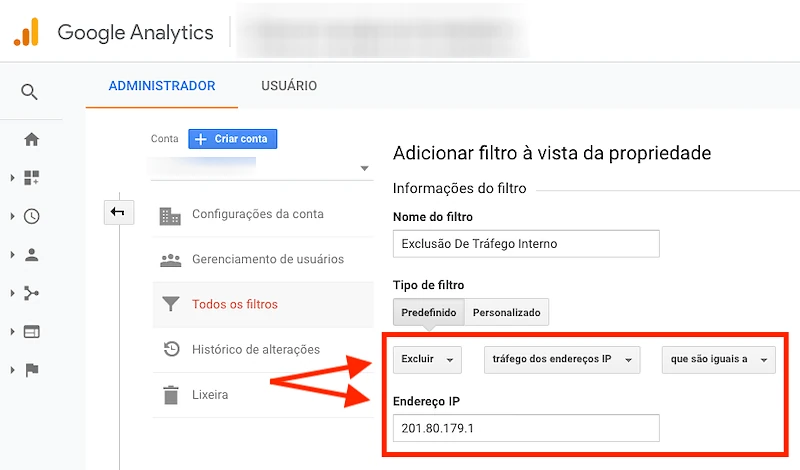
Task: Expand the Acquisition section arrow
Action: [x=12, y=293]
